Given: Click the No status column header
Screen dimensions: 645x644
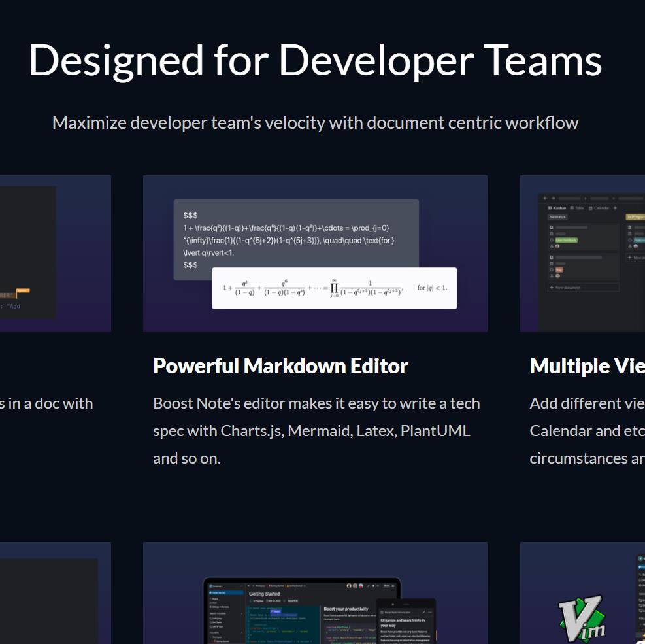Looking at the screenshot, I should (557, 216).
